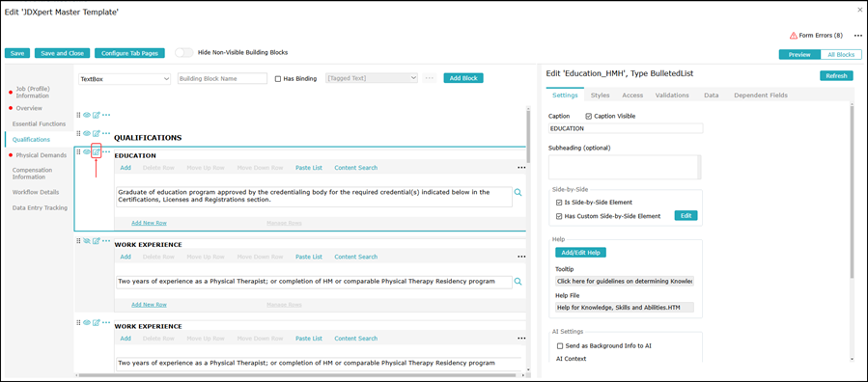Click Edit beside Custom Side-by-Side Element
Viewport: 868px width, 382px height.
coord(686,216)
